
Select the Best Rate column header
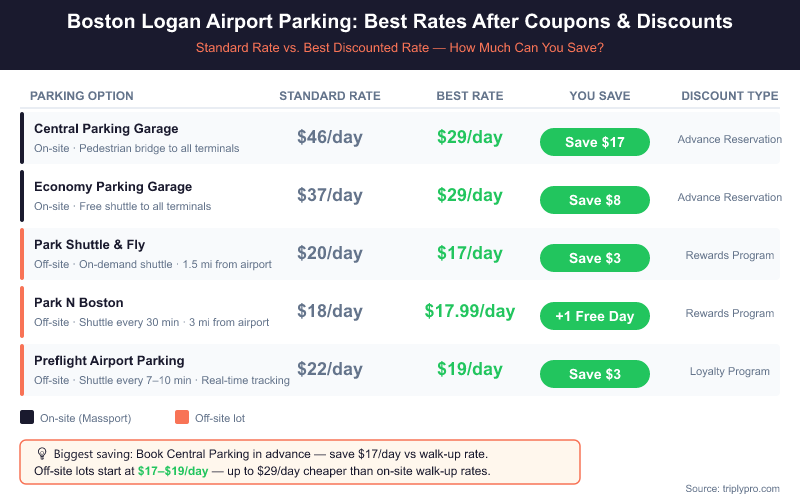coord(470,96)
